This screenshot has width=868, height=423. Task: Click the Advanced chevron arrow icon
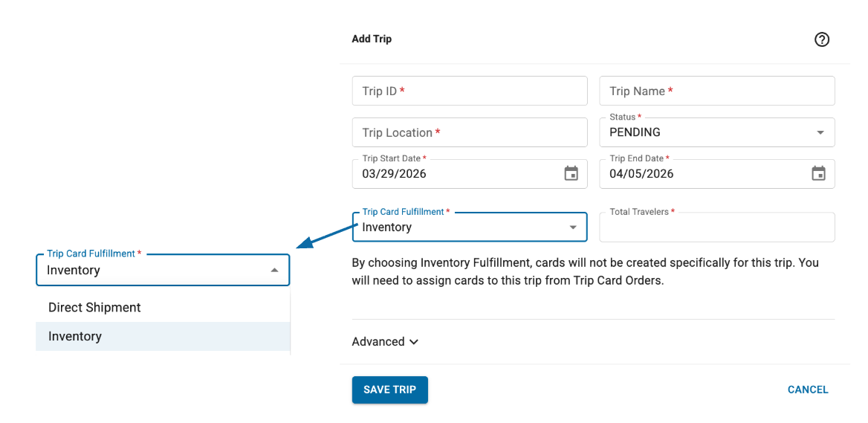tap(414, 342)
